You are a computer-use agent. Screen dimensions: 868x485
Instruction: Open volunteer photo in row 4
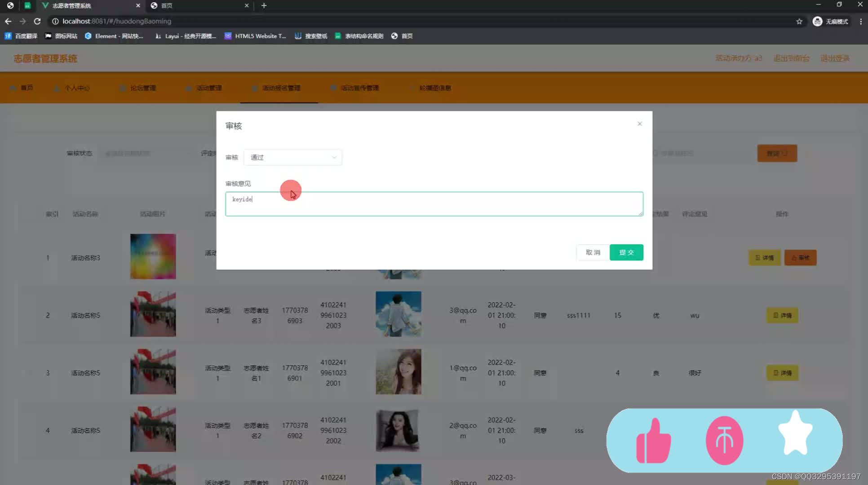coord(399,430)
